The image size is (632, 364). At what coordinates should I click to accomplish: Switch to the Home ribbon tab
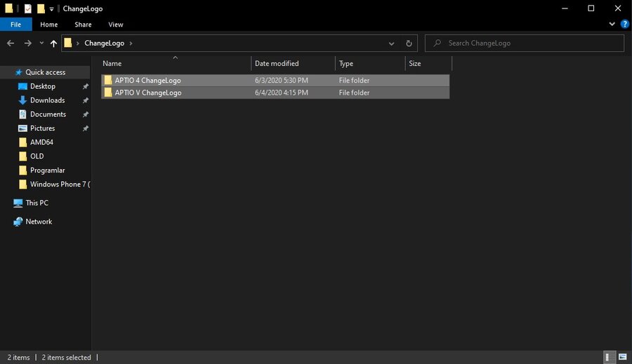(48, 25)
